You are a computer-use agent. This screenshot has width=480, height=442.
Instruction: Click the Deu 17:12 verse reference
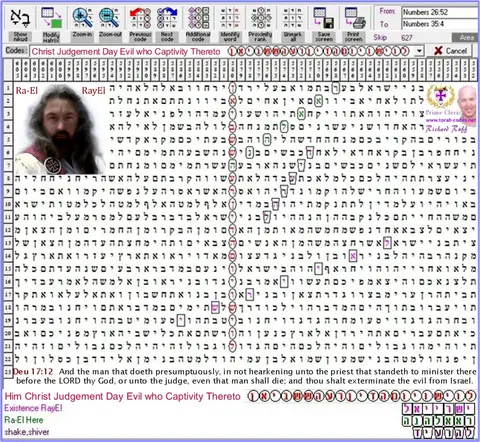pyautogui.click(x=33, y=371)
